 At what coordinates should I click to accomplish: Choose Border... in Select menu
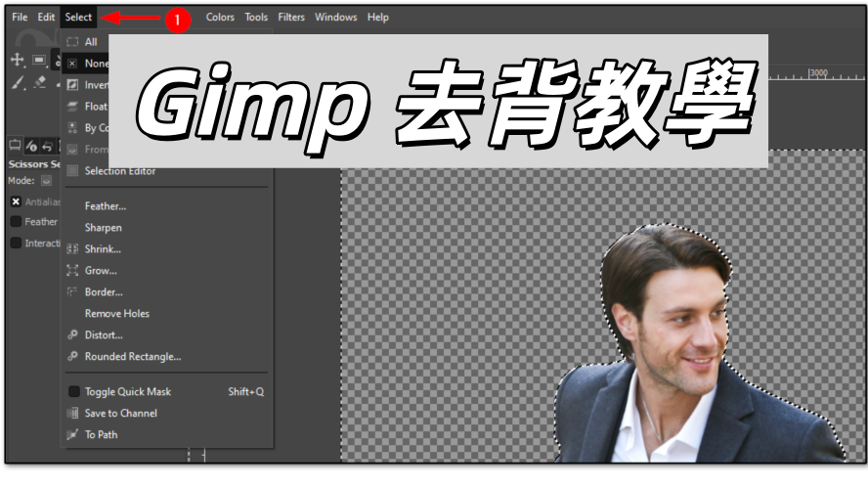click(x=166, y=291)
